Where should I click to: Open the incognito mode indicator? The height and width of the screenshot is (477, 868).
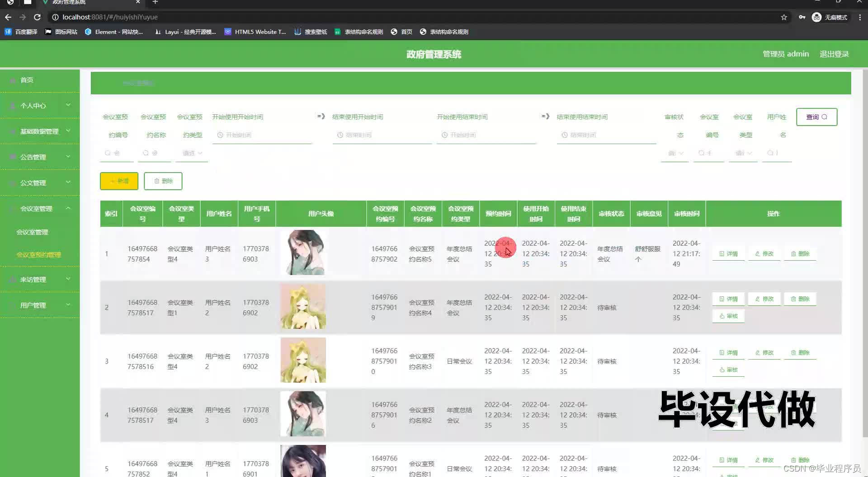tap(830, 17)
